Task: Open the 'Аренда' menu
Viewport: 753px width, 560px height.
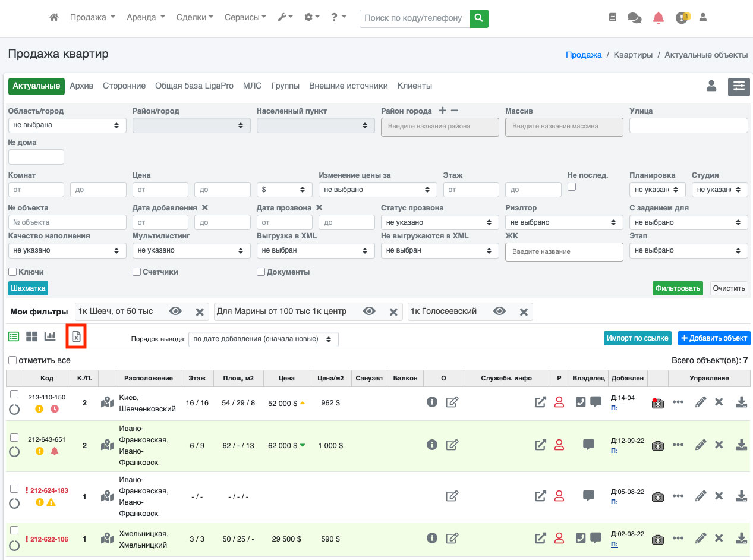Action: pyautogui.click(x=146, y=18)
